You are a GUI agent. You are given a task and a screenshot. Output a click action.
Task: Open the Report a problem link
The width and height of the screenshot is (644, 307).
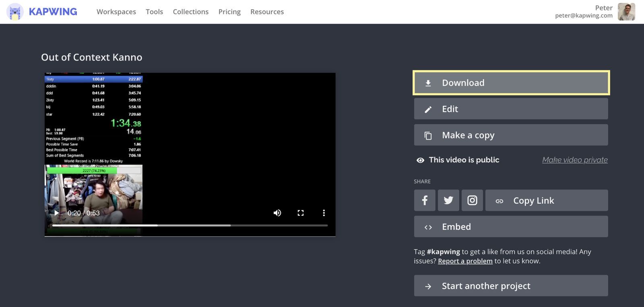pos(465,261)
